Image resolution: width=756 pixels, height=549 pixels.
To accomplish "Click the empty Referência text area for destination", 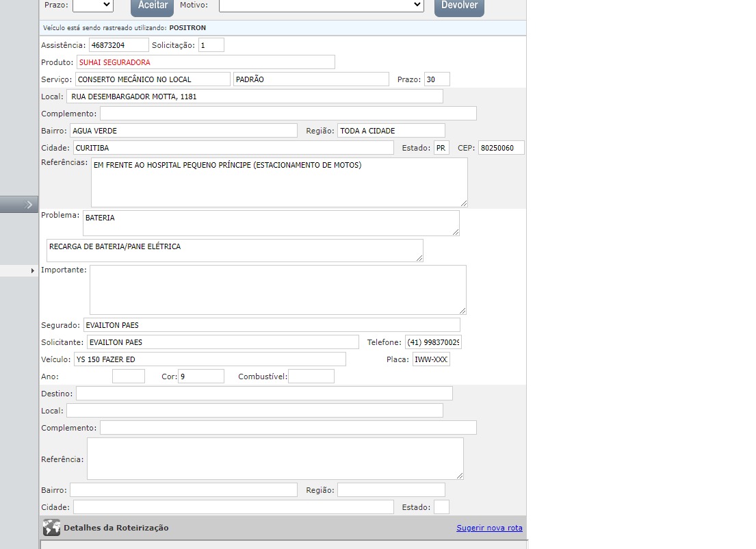I will pos(275,459).
